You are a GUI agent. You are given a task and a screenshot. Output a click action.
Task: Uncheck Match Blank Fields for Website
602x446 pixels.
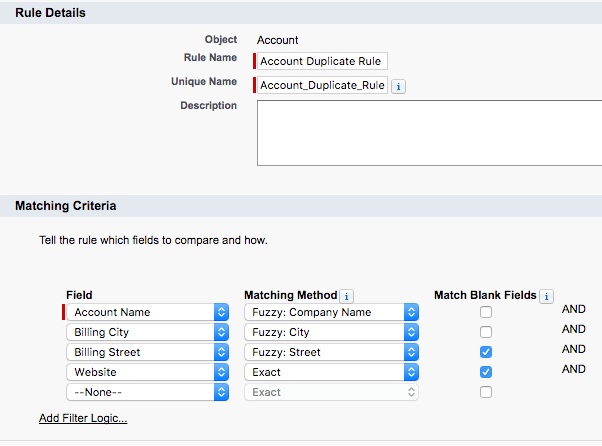click(x=486, y=372)
